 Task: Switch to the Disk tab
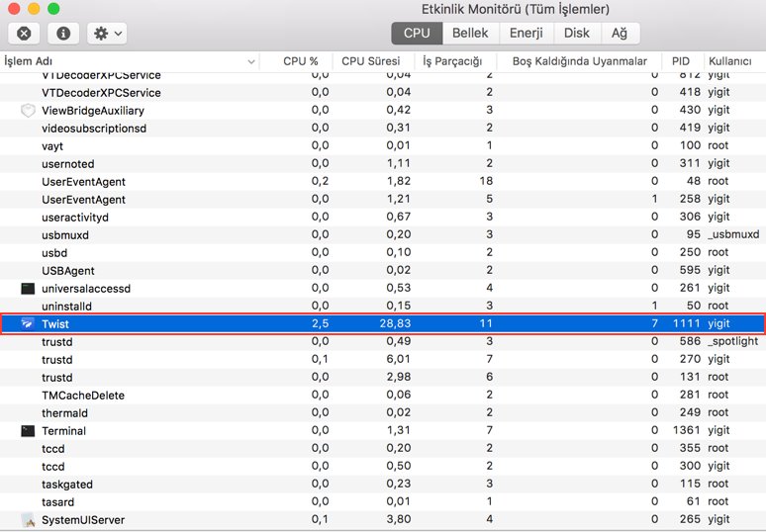[x=577, y=34]
